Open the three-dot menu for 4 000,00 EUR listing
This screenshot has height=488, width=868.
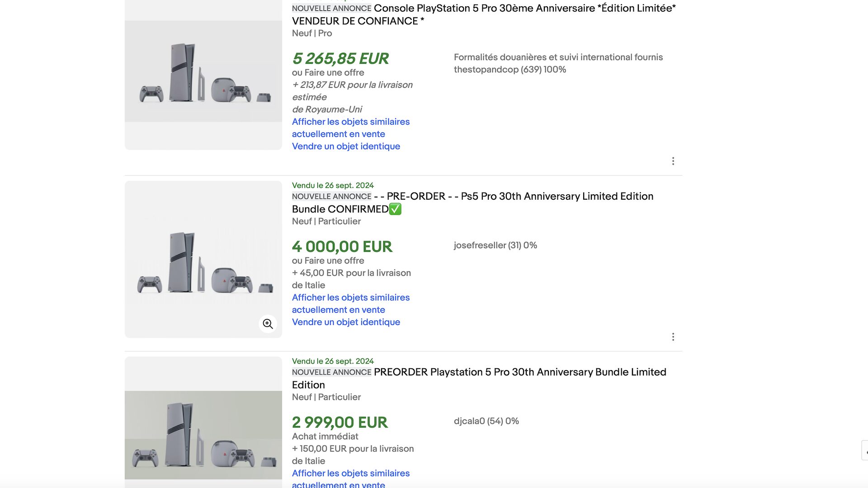(673, 337)
